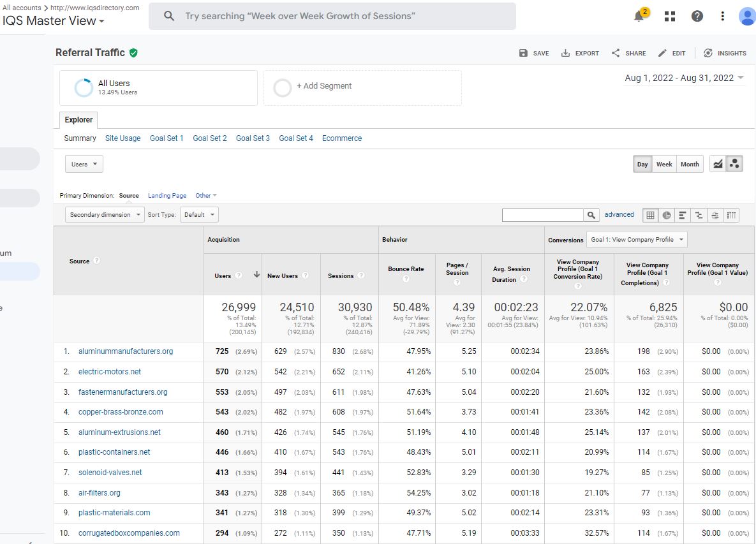This screenshot has height=544, width=756.
Task: Toggle chart granularity to Week
Action: point(664,164)
